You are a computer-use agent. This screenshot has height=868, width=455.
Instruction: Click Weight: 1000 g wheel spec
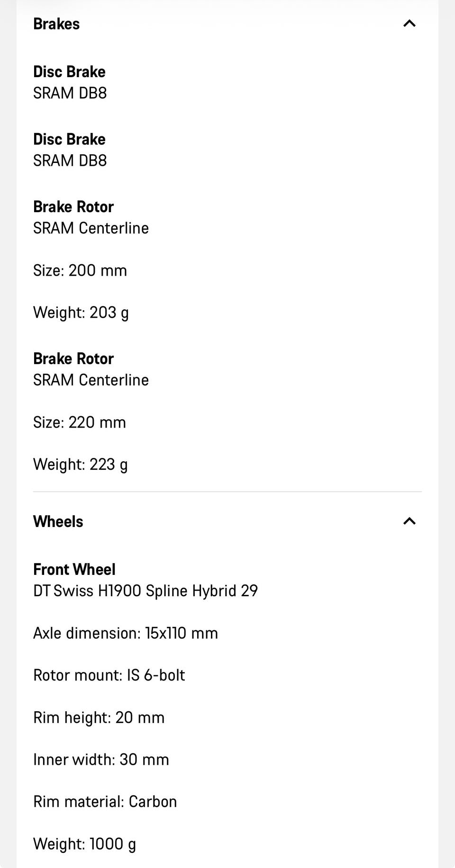[85, 844]
